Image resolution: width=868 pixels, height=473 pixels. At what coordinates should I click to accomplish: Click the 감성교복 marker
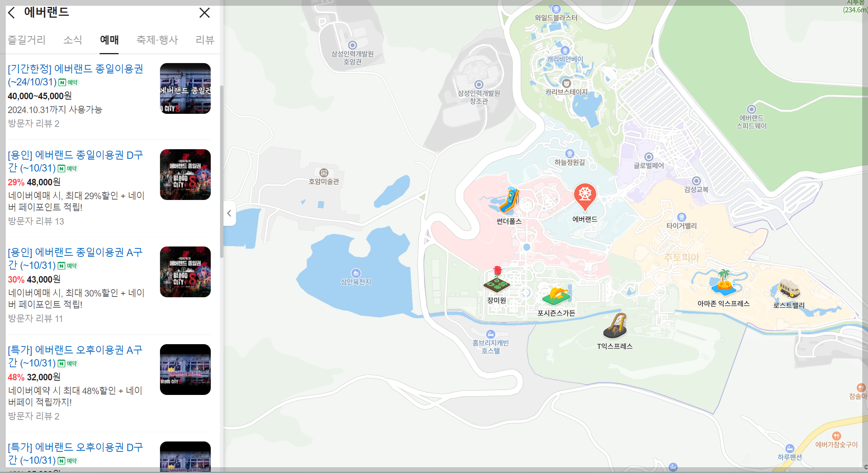click(696, 181)
